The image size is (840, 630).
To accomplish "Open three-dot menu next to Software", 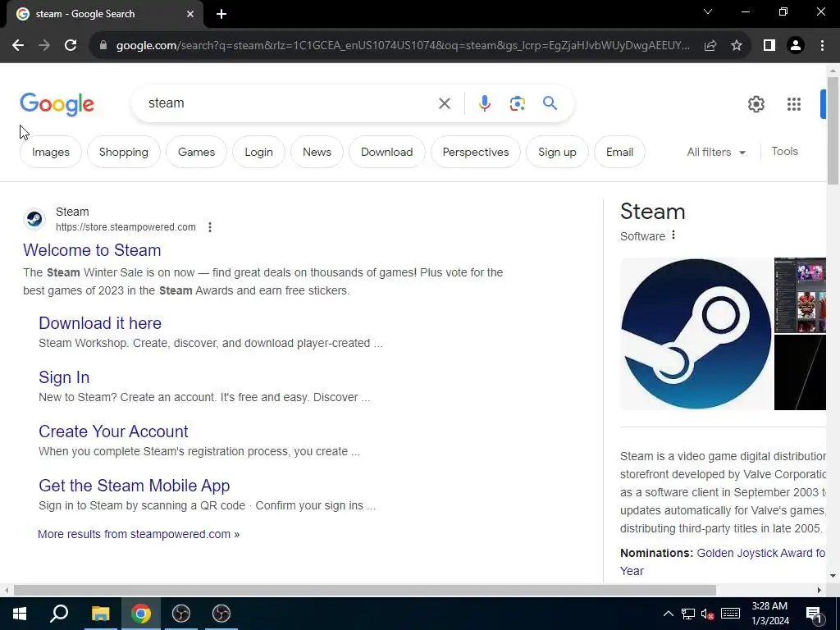I will tap(673, 235).
